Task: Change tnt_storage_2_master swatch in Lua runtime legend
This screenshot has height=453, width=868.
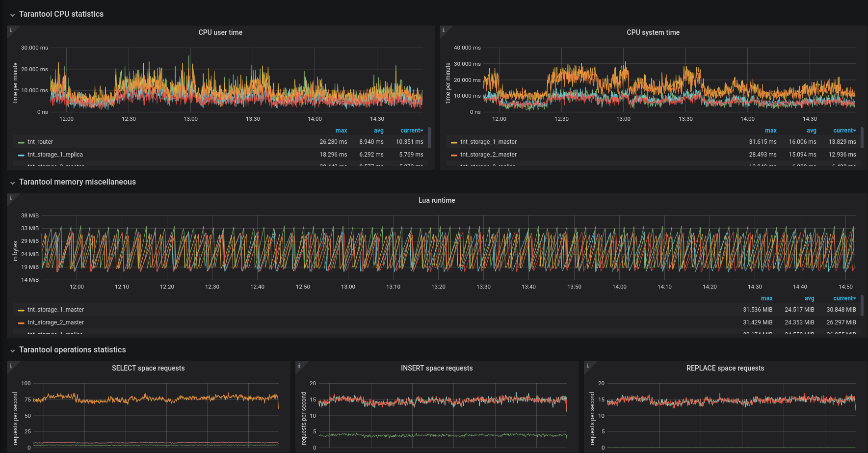Action: click(x=21, y=323)
